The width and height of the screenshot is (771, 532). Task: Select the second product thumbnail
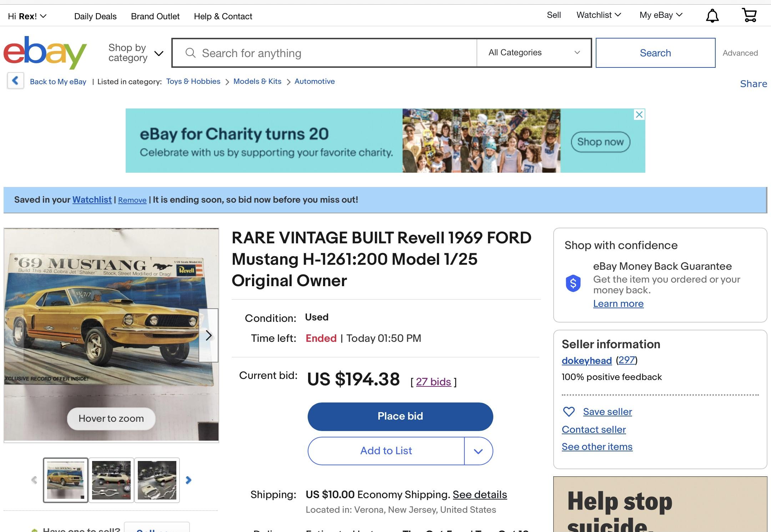[111, 480]
